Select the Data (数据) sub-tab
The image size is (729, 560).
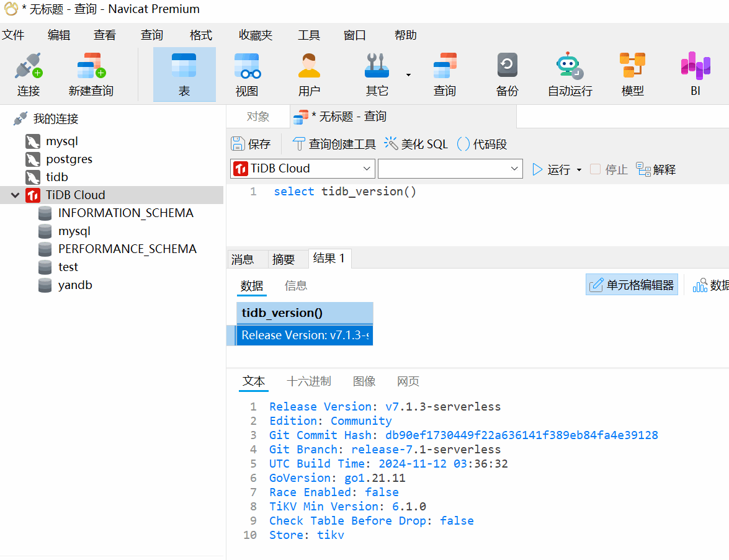click(252, 286)
